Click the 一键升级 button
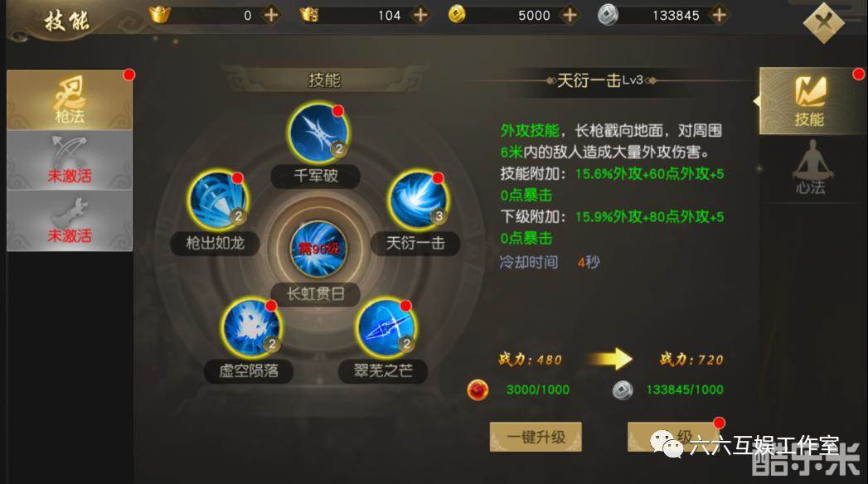 pos(536,437)
